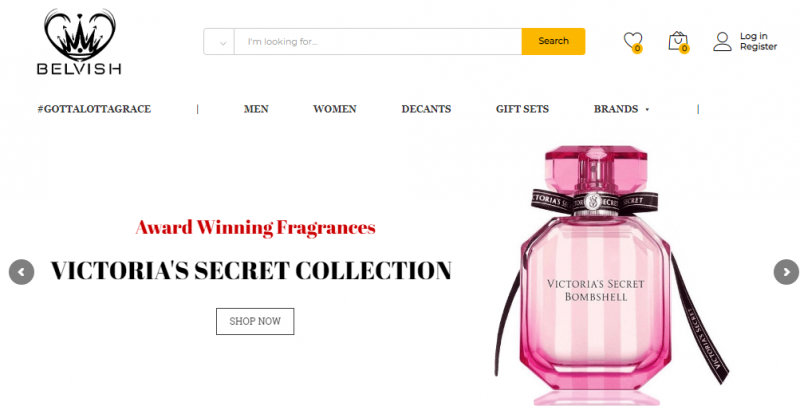Open the shopping bag cart icon
The width and height of the screenshot is (800, 418).
click(x=679, y=42)
